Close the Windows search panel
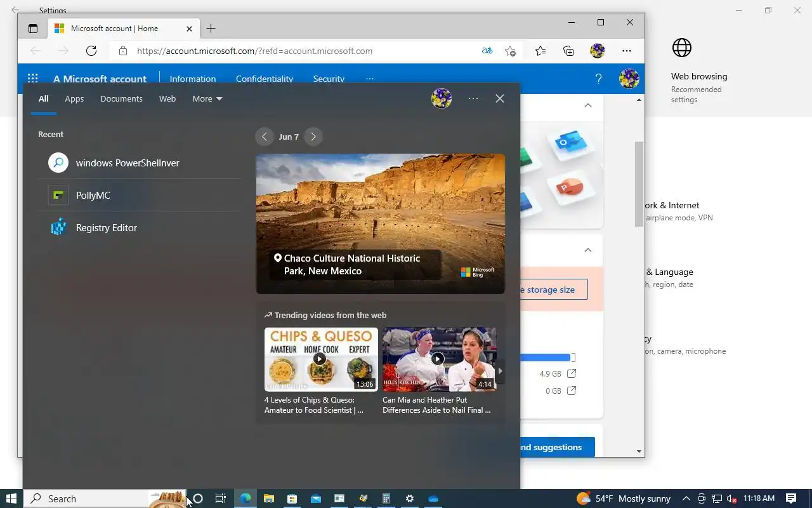The image size is (812, 508). click(500, 98)
